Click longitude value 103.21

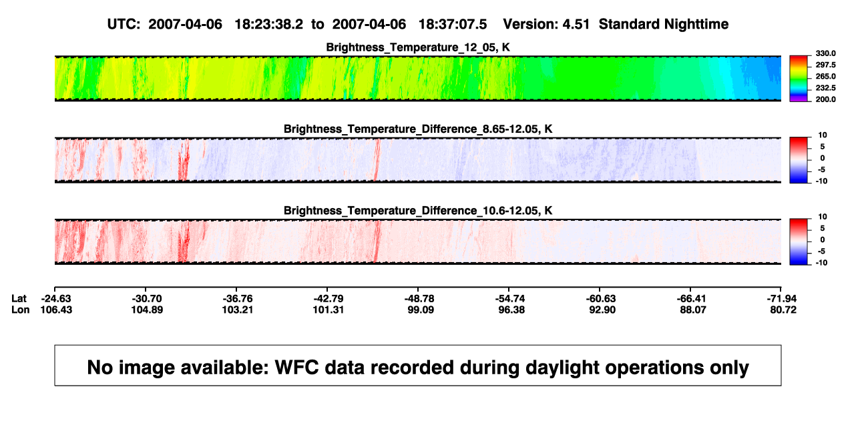pos(238,310)
